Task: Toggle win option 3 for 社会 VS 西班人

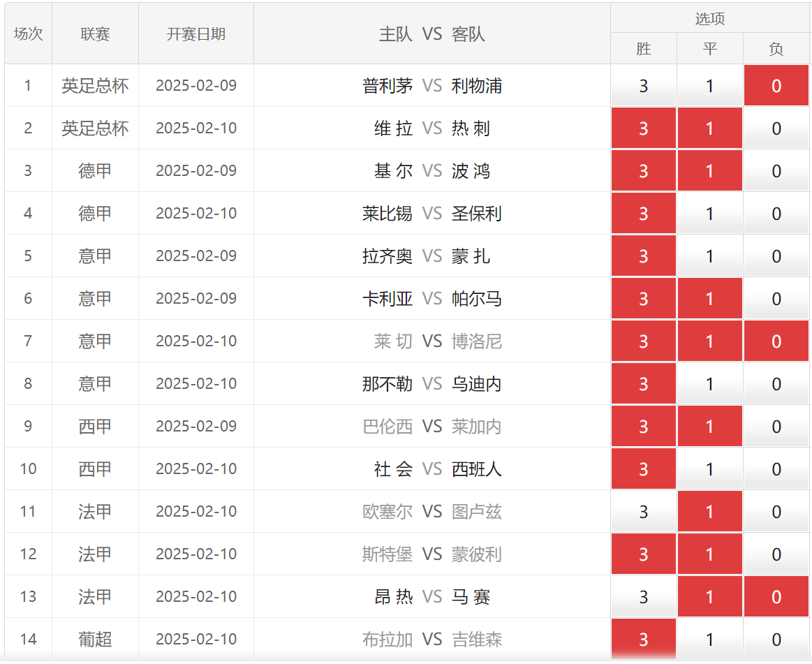Action: pos(643,469)
